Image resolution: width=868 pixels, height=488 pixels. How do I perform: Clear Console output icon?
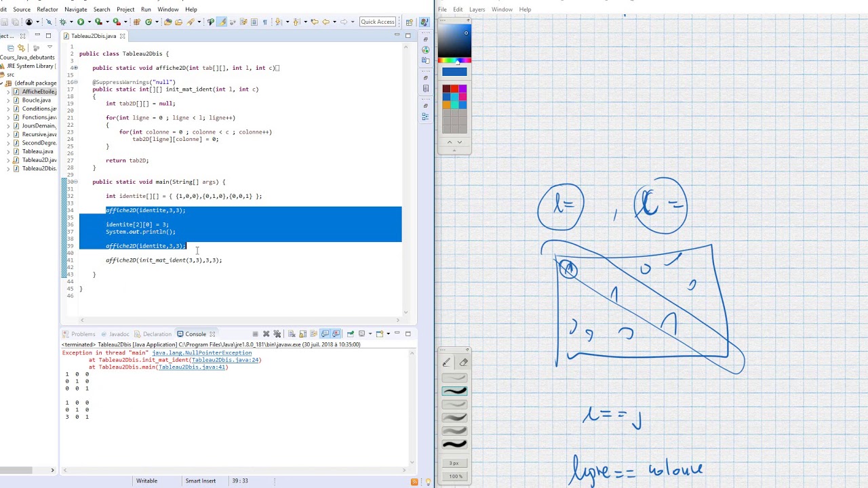pos(292,333)
